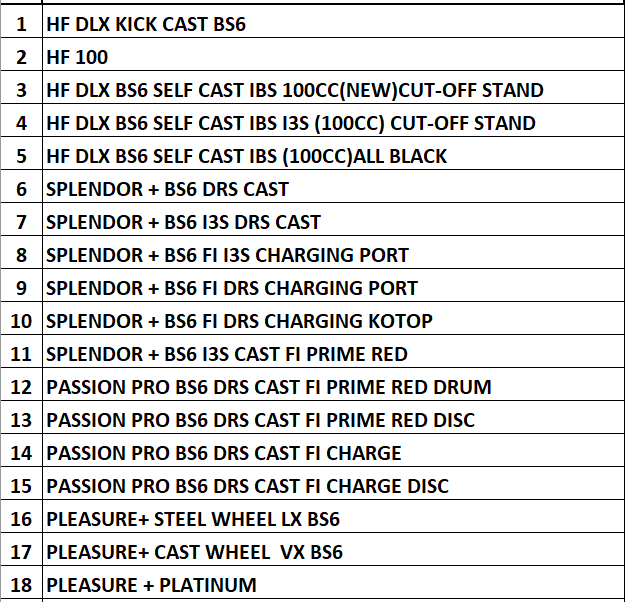Select the cell containing IBS 100CC(NEW)CUT-OFF STAND
Screen dimensions: 625x602
pyautogui.click(x=295, y=90)
